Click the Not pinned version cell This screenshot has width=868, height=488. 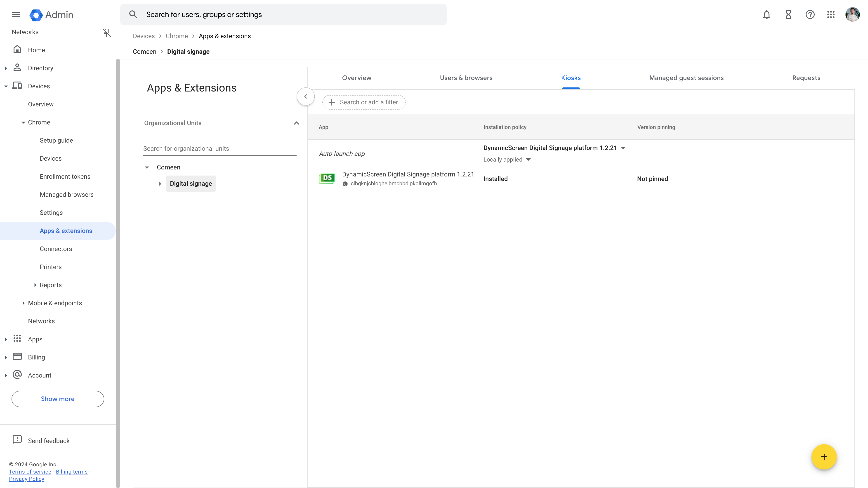pyautogui.click(x=652, y=179)
